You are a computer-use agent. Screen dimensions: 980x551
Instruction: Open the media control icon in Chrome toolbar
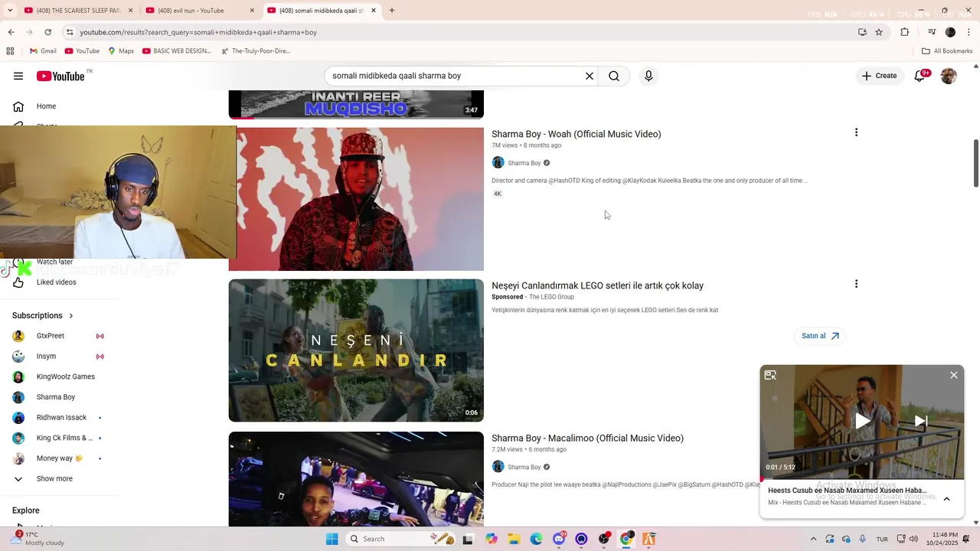point(932,32)
